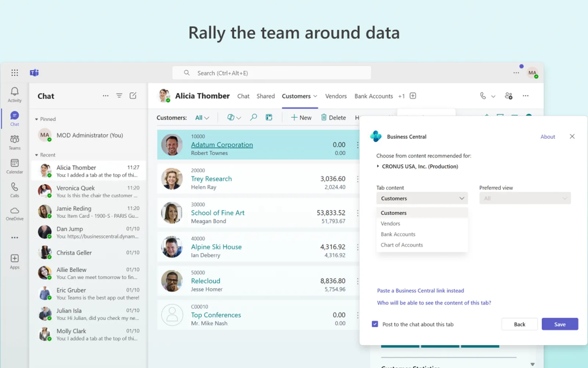Delete the selected customer

pos(333,117)
